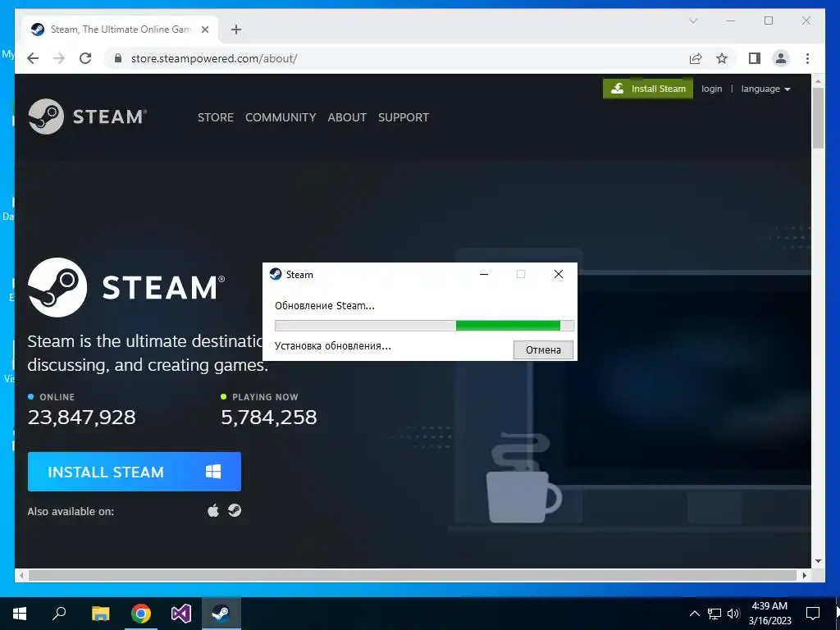This screenshot has height=630, width=840.
Task: Click Steam taskbar icon
Action: [221, 614]
